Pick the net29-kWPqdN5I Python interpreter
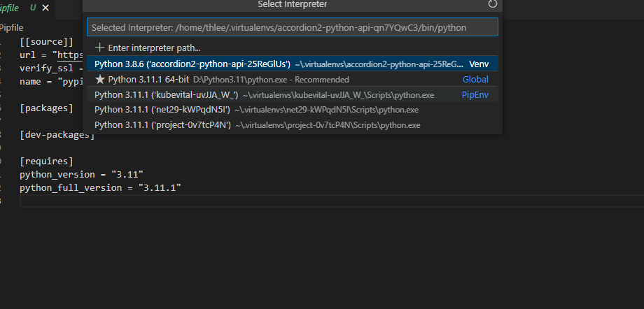Viewport: 644px width, 309px height. pos(293,110)
